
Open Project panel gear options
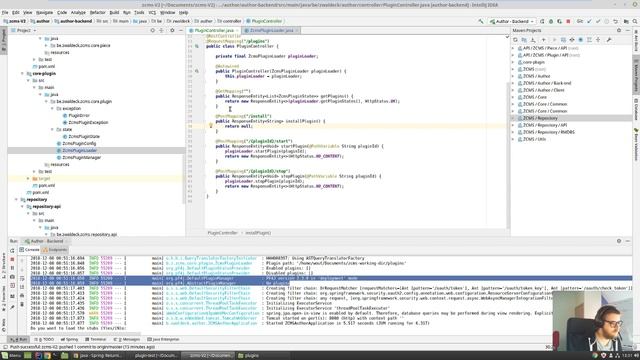(172, 31)
